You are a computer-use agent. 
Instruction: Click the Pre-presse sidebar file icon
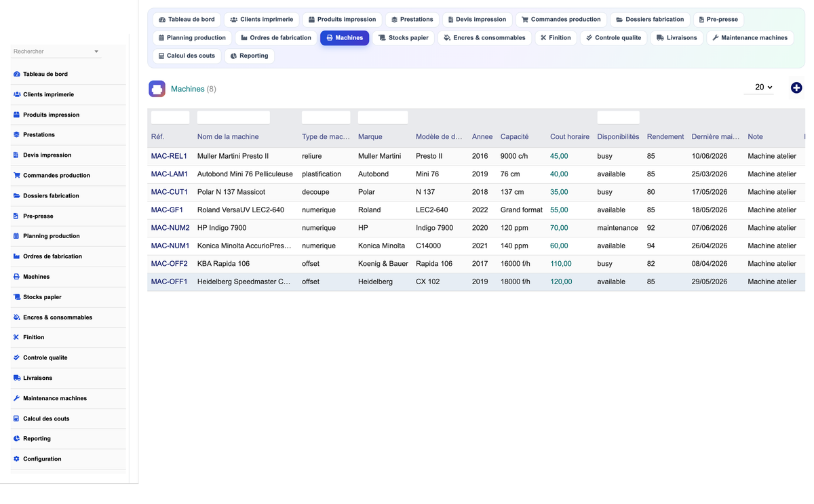pyautogui.click(x=16, y=216)
